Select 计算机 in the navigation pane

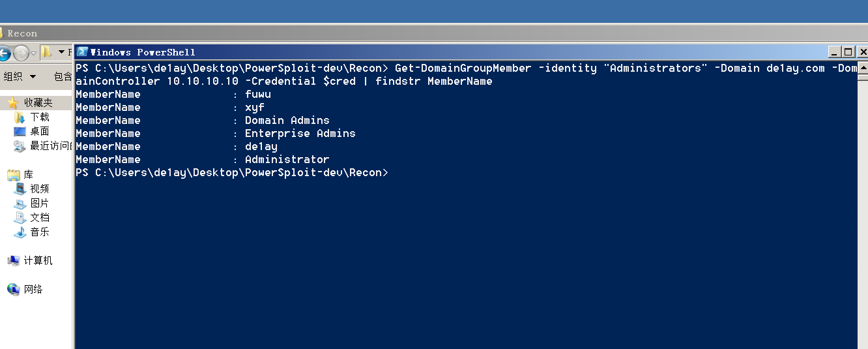pos(38,261)
